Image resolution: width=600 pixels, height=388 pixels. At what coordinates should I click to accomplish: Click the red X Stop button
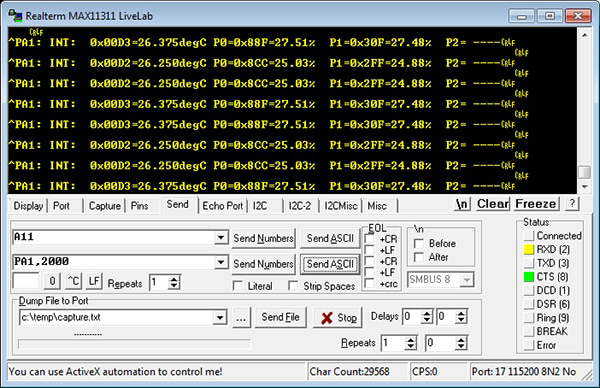(x=338, y=318)
